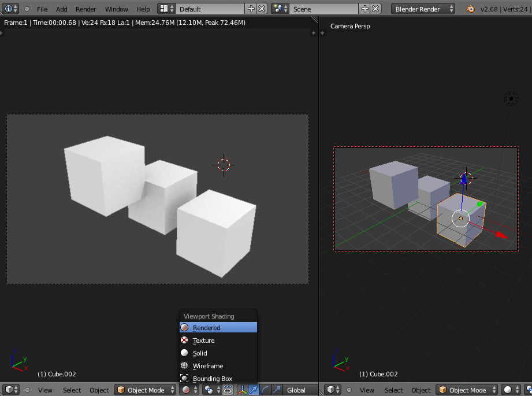This screenshot has width=532, height=396.
Task: Open the Editor Type selector in left viewport
Action: [10, 390]
